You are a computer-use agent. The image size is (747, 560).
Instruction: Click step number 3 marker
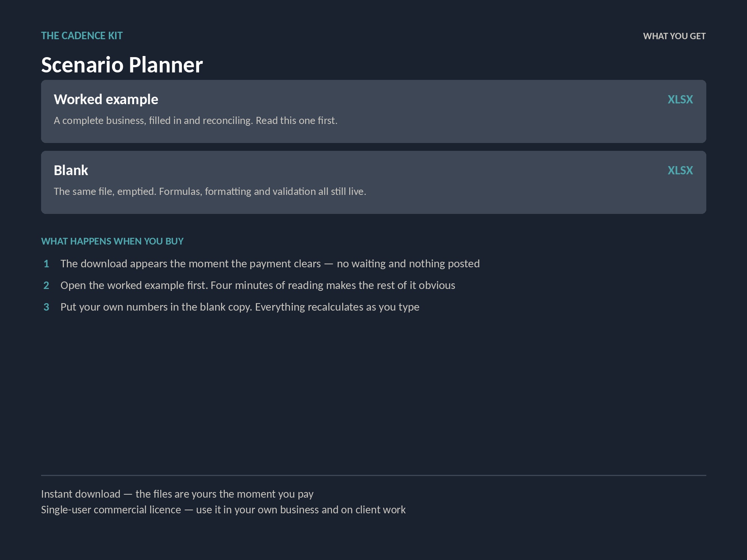(x=46, y=307)
